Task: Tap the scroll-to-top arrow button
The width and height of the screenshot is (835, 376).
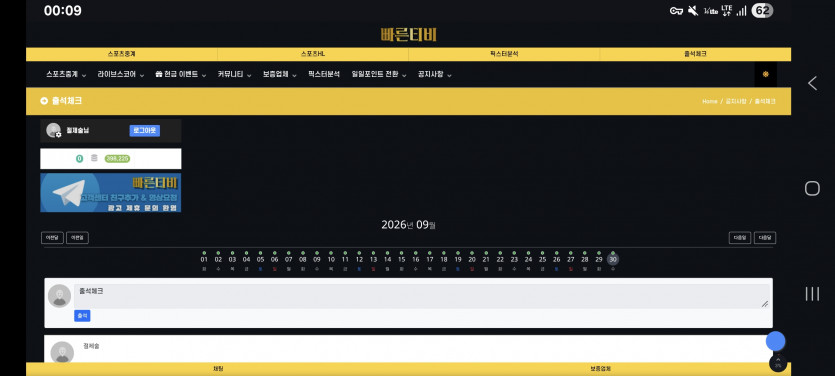Action: 778,363
